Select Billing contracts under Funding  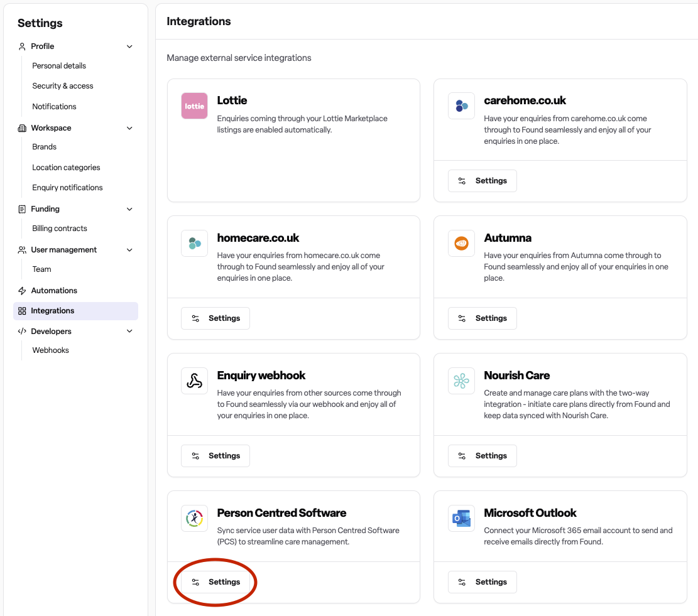click(60, 229)
